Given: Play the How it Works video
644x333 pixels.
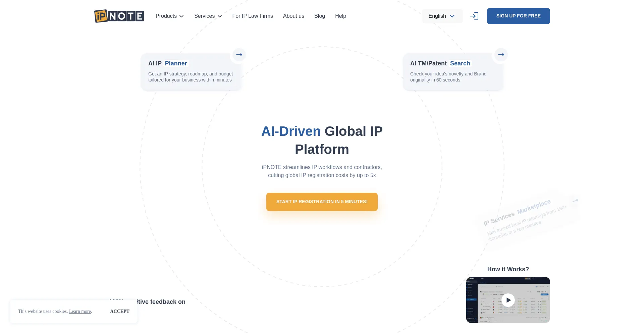Looking at the screenshot, I should coord(508,300).
